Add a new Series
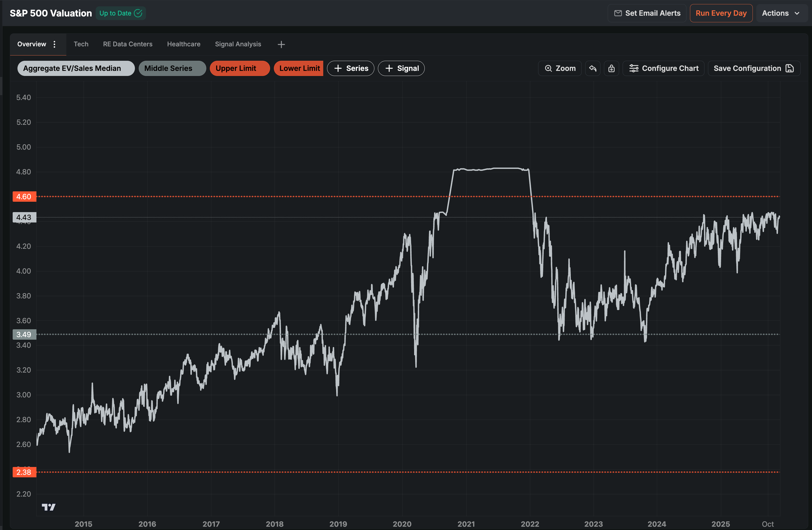 point(350,68)
